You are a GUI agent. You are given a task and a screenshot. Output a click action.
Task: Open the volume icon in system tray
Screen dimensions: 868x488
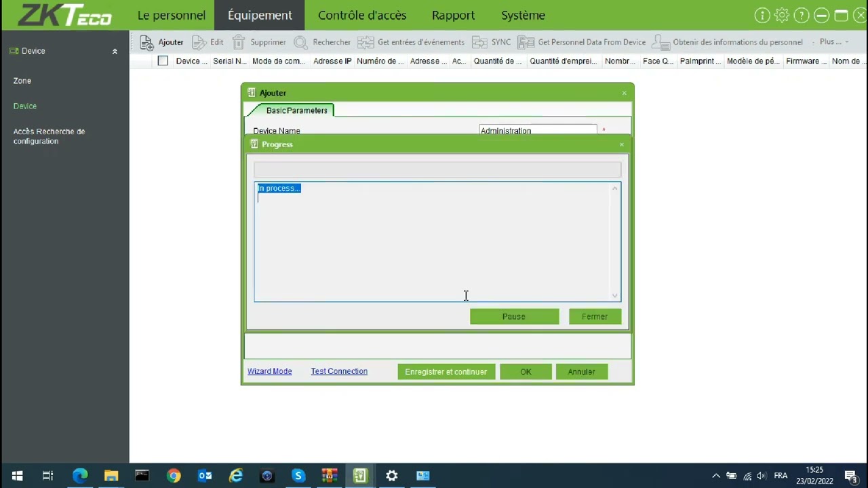762,476
